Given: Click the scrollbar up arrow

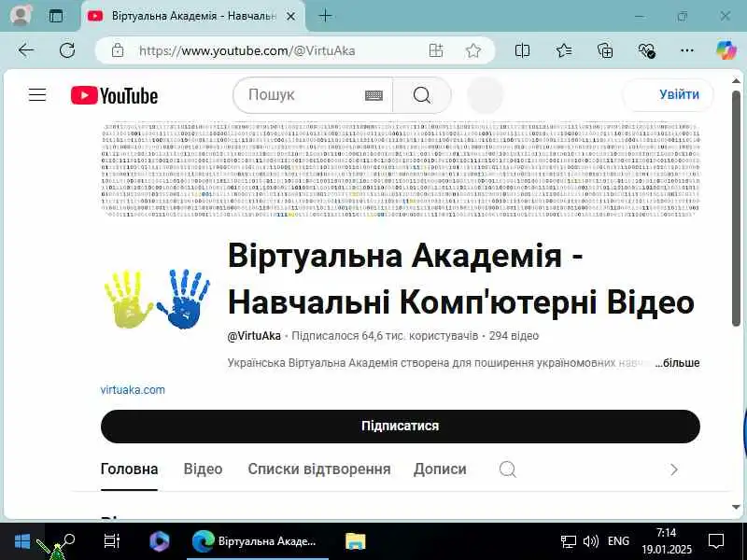Looking at the screenshot, I should pyautogui.click(x=736, y=81).
